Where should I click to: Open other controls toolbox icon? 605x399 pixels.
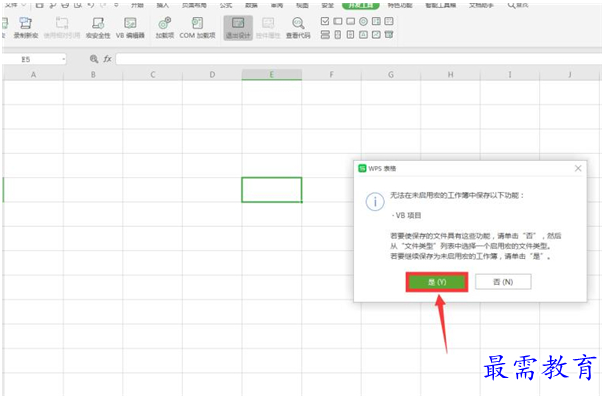389,35
